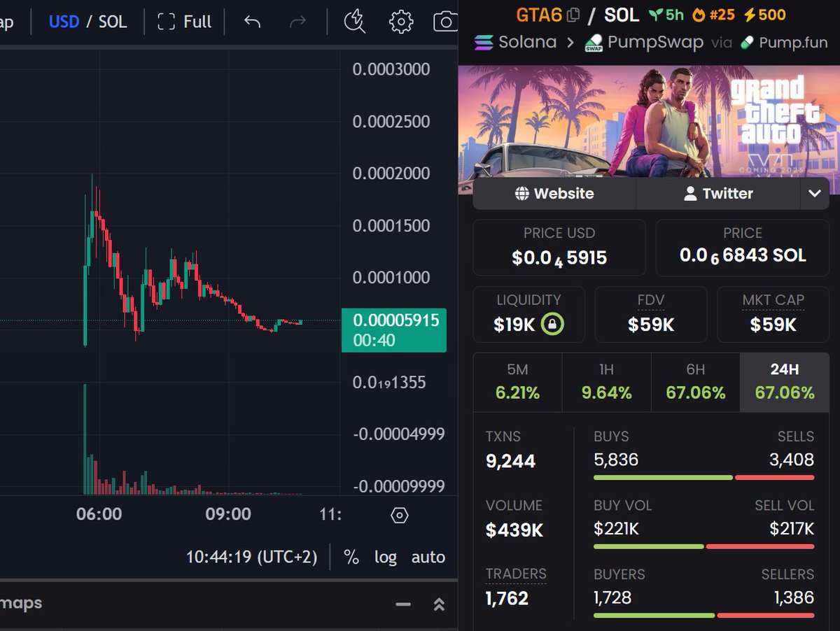
Task: Take a chart snapshot with camera icon
Action: pyautogui.click(x=446, y=22)
